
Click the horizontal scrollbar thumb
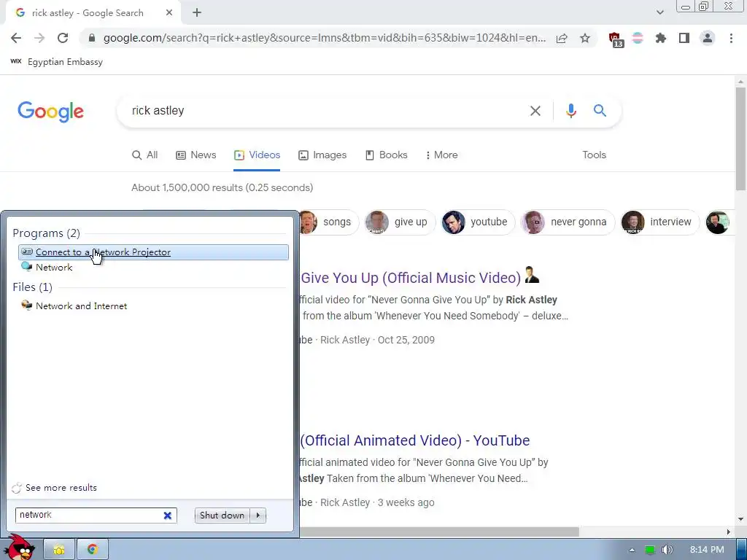point(438,532)
